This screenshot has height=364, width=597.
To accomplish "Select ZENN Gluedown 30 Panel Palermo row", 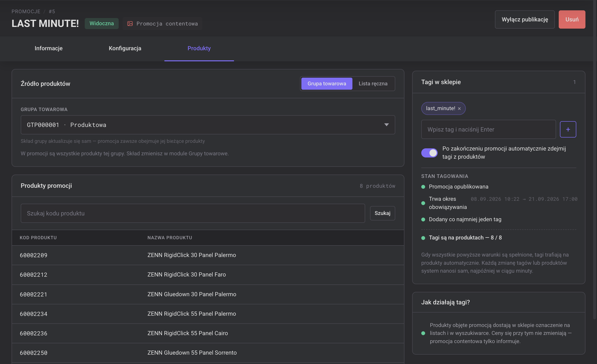I will (x=208, y=294).
